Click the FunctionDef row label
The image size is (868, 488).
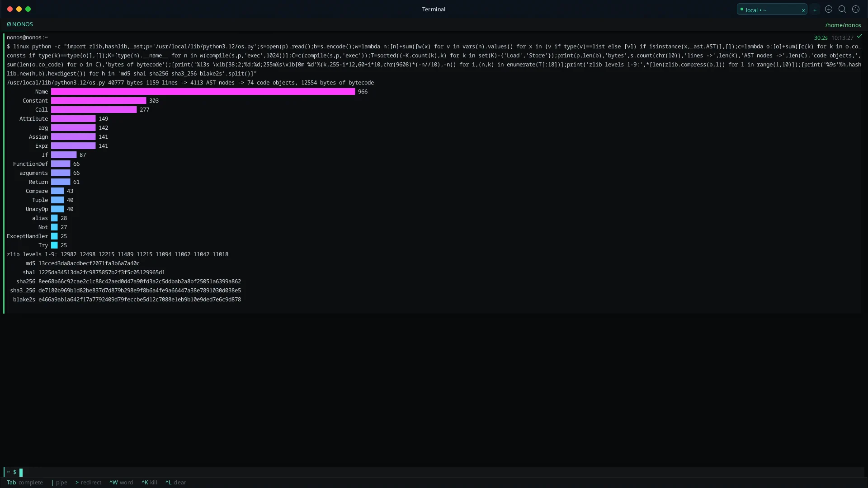30,164
